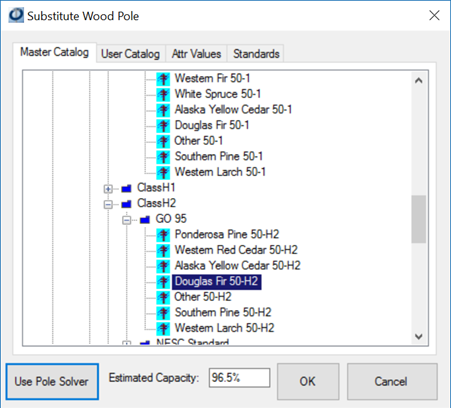This screenshot has height=408, width=451.
Task: Expand the ClassH1 folder node
Action: (108, 189)
